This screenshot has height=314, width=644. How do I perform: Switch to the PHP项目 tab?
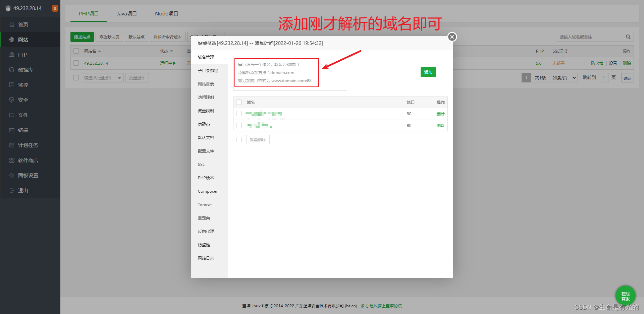coord(89,14)
